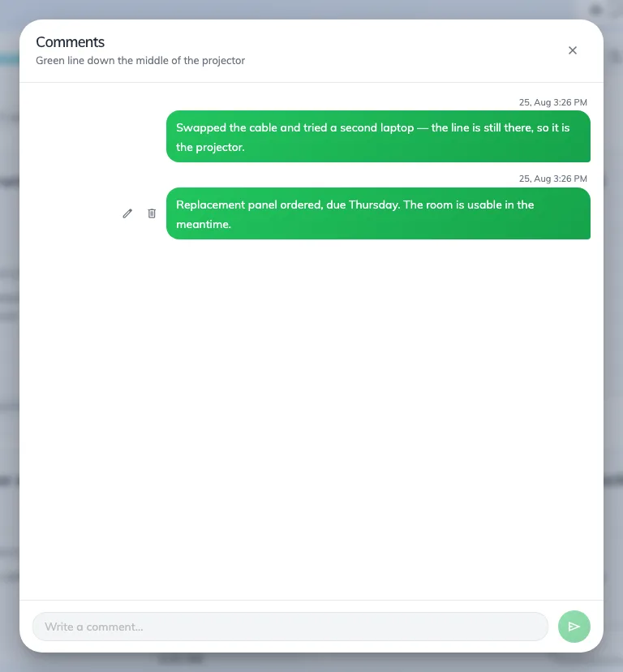This screenshot has height=672, width=623.
Task: Click the words second laptop in first comment
Action: click(x=377, y=127)
